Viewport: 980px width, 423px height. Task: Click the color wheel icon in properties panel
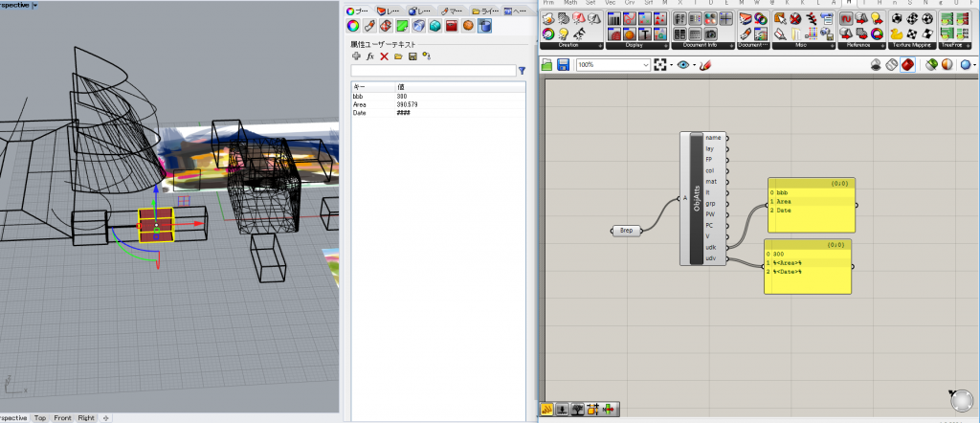click(353, 26)
